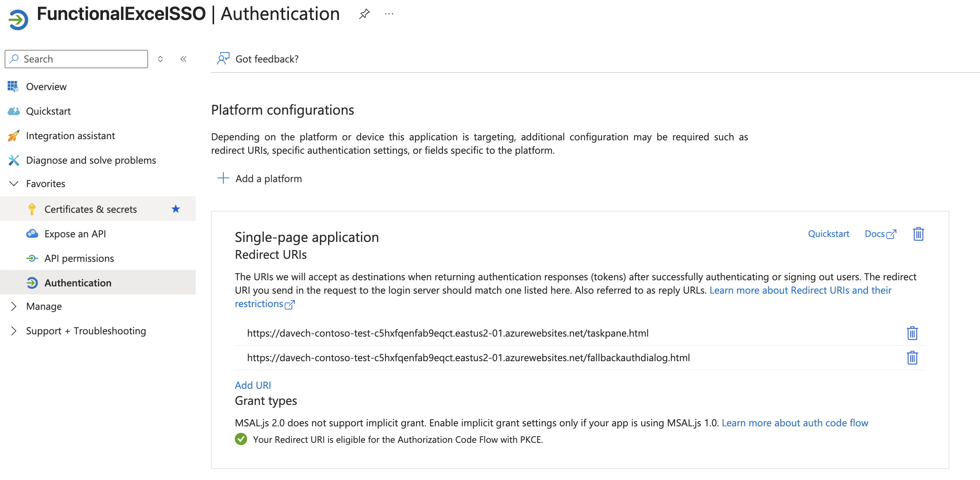Viewport: 980px width, 480px height.
Task: Click the Diagnose and solve problems wrench icon
Action: [13, 160]
